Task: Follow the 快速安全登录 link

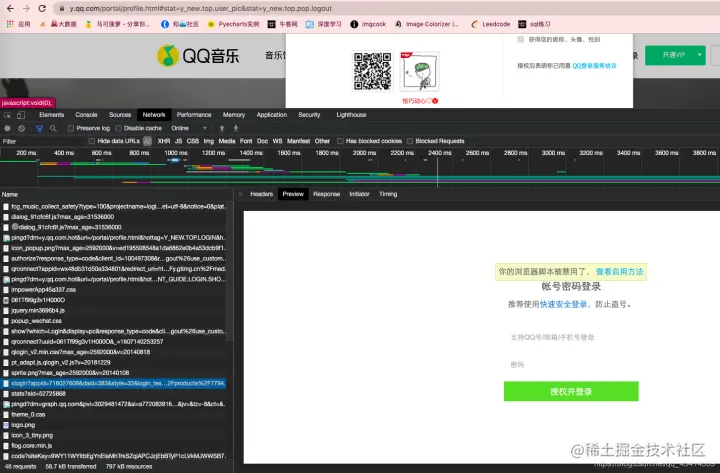Action: tap(563, 304)
